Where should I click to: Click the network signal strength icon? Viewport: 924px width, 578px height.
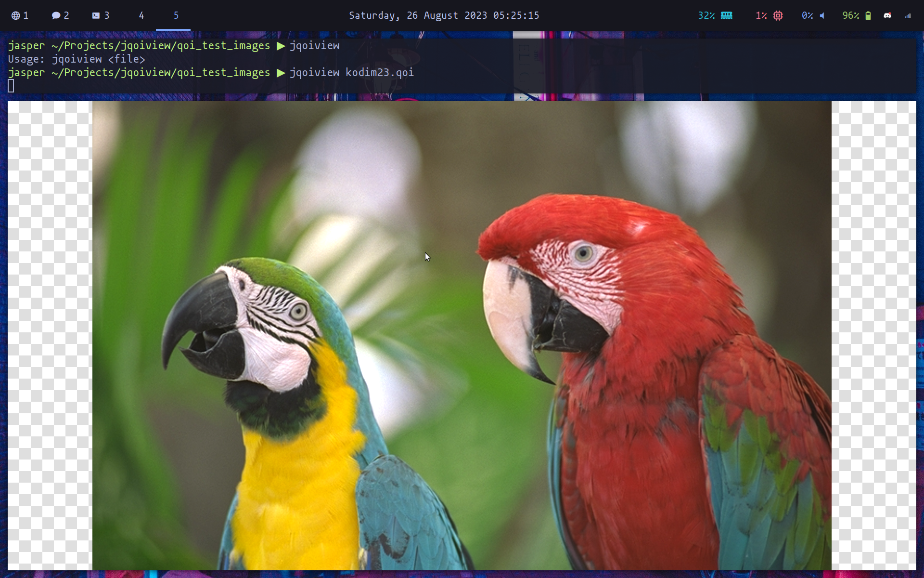point(908,15)
